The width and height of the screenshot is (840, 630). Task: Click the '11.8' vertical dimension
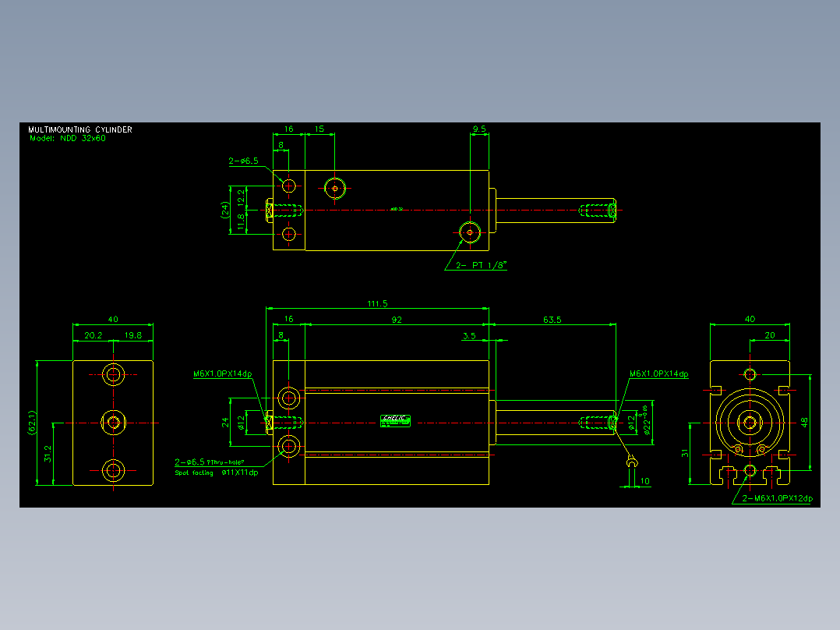point(241,222)
